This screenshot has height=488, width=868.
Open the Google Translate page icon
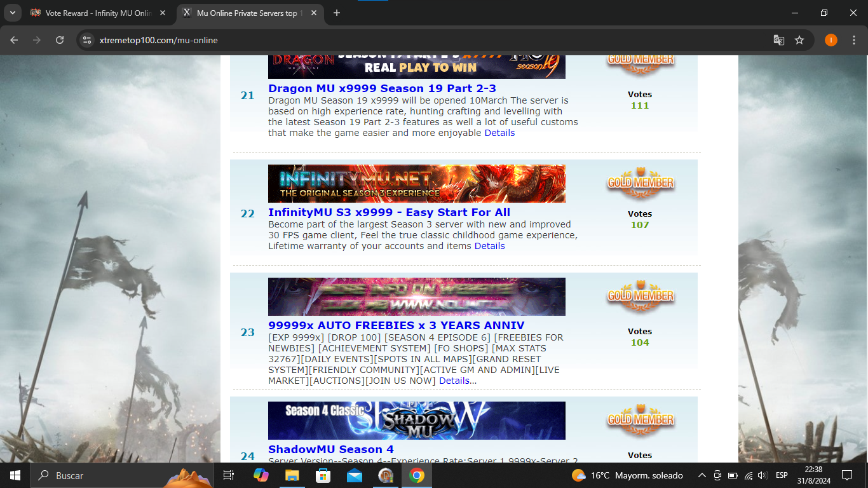(x=778, y=40)
